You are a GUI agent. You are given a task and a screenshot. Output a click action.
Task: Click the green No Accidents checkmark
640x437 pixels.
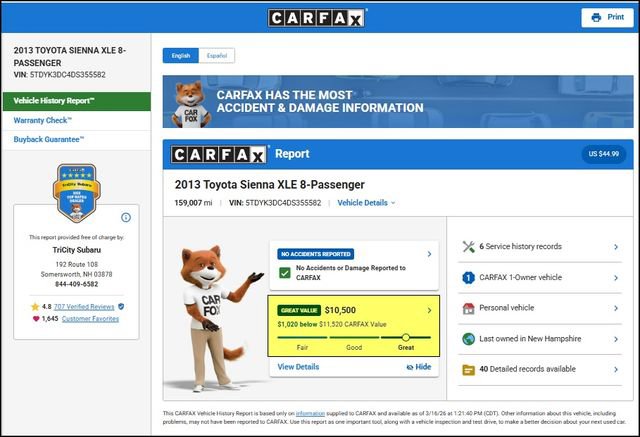coord(286,273)
